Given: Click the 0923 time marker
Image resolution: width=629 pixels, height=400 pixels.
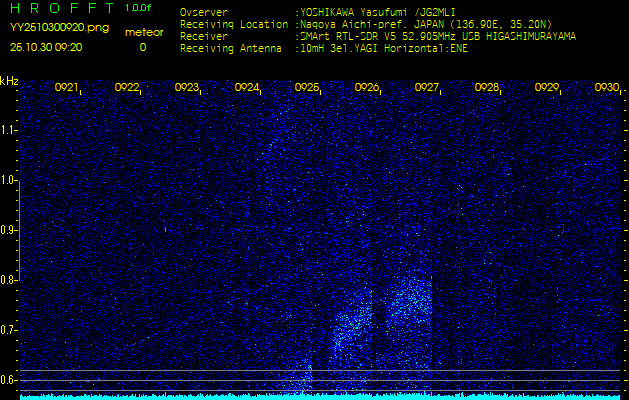Looking at the screenshot, I should pos(187,87).
